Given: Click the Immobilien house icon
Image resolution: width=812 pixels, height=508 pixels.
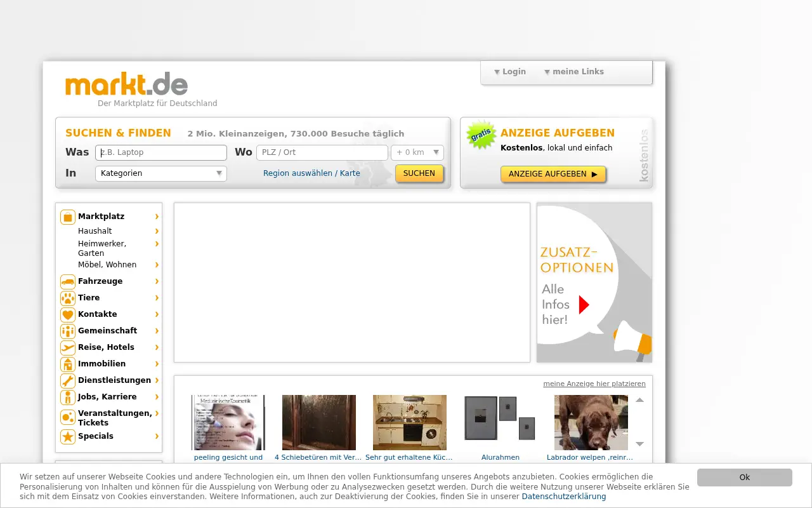Looking at the screenshot, I should point(68,364).
